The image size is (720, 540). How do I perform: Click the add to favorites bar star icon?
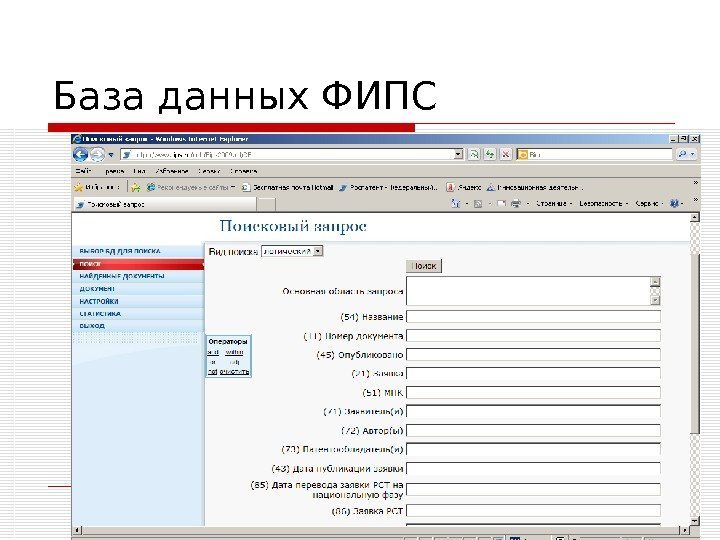135,187
